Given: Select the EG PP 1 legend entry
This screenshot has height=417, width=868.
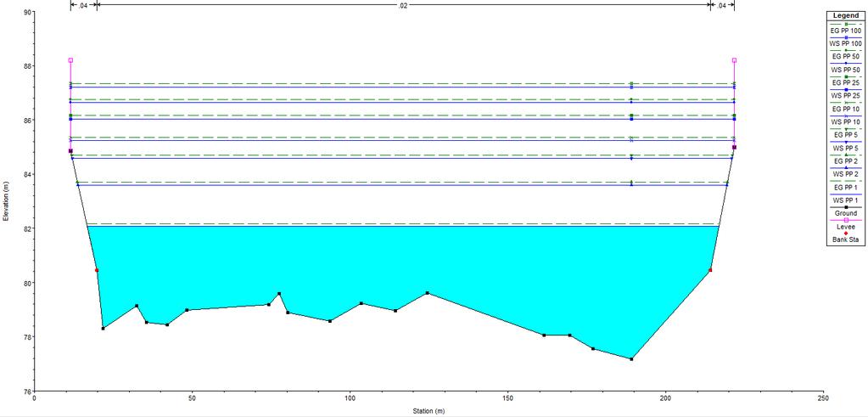Looking at the screenshot, I should point(846,187).
